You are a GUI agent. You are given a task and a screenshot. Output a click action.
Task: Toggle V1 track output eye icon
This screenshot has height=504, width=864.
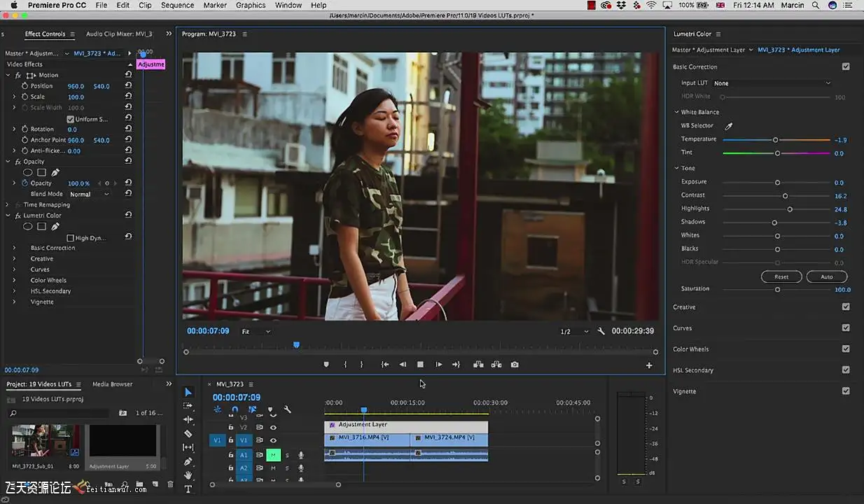pyautogui.click(x=273, y=440)
